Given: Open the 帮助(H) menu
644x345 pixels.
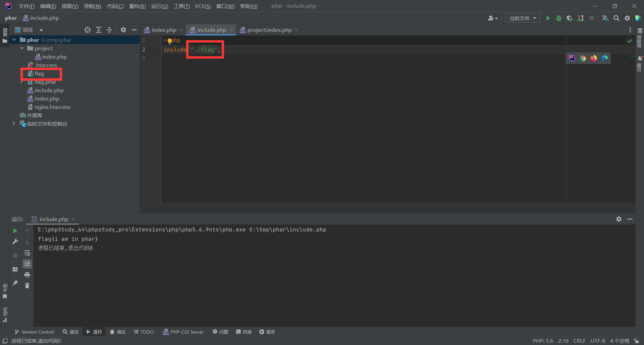Looking at the screenshot, I should (249, 6).
